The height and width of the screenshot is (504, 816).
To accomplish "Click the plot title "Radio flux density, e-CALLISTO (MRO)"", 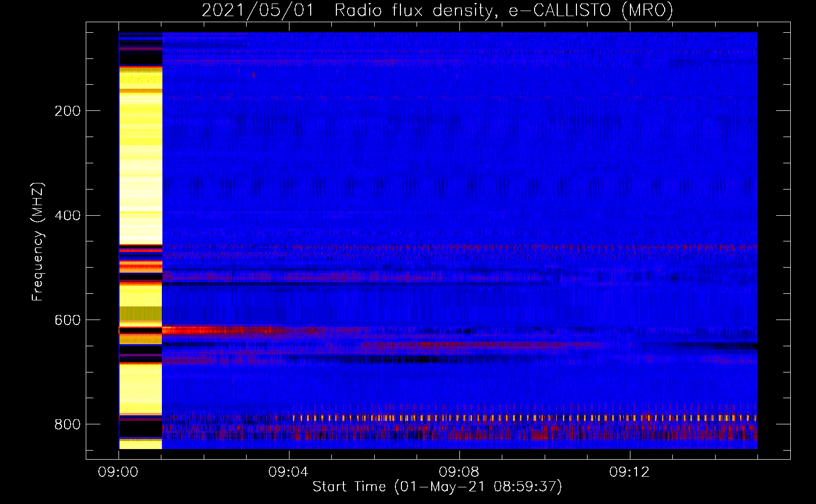I will click(x=504, y=11).
